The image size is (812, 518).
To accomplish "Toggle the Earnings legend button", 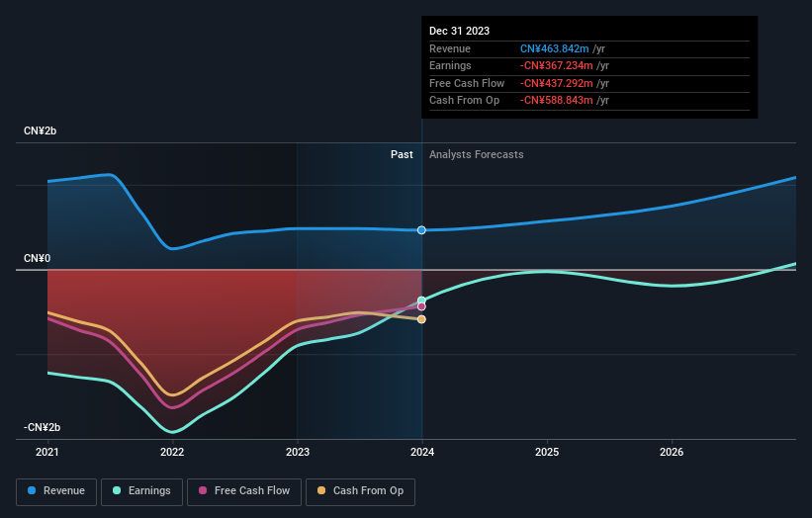I will click(141, 491).
